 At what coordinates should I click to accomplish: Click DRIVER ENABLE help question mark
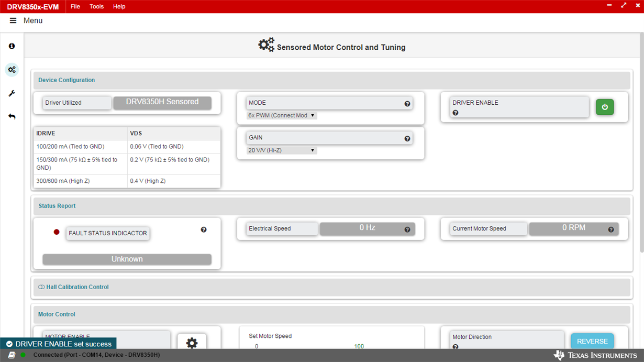(456, 113)
